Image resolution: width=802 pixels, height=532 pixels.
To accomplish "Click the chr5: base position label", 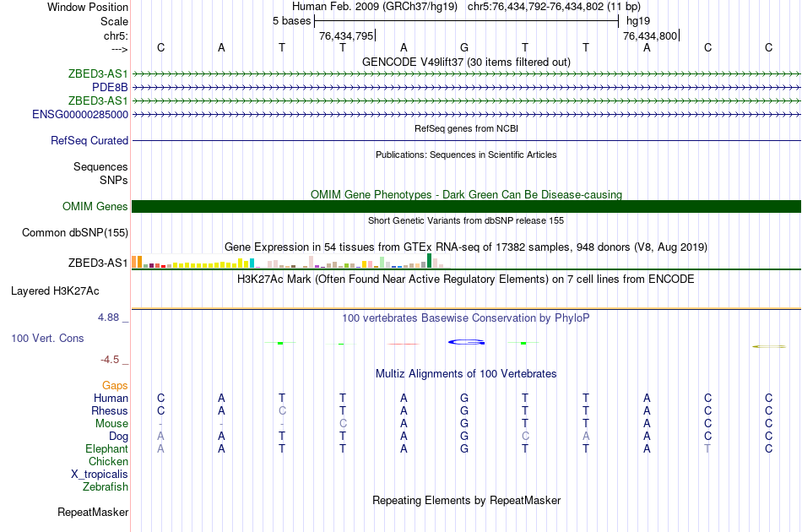I will point(116,35).
